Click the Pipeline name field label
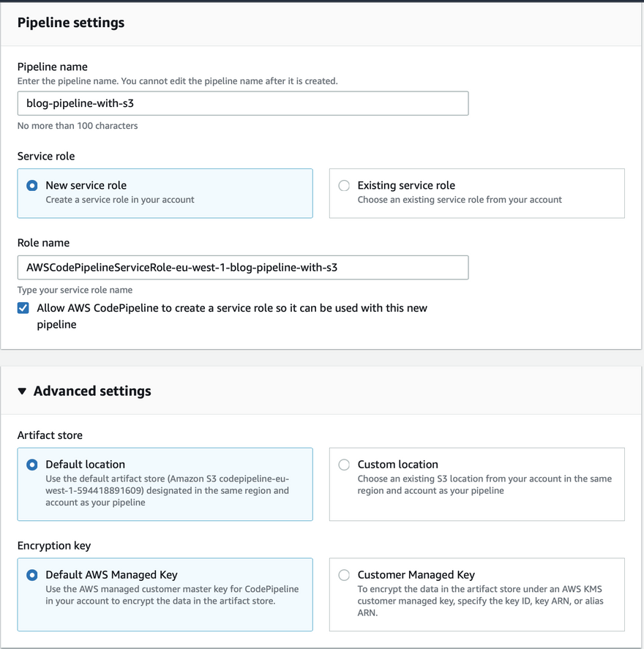The image size is (644, 649). coord(53,67)
